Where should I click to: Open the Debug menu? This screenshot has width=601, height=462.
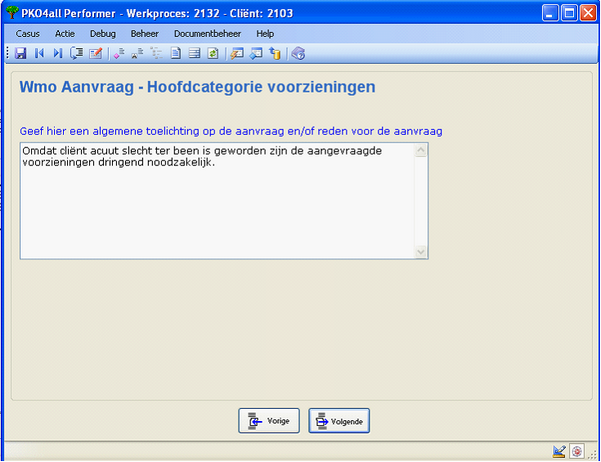(x=103, y=34)
